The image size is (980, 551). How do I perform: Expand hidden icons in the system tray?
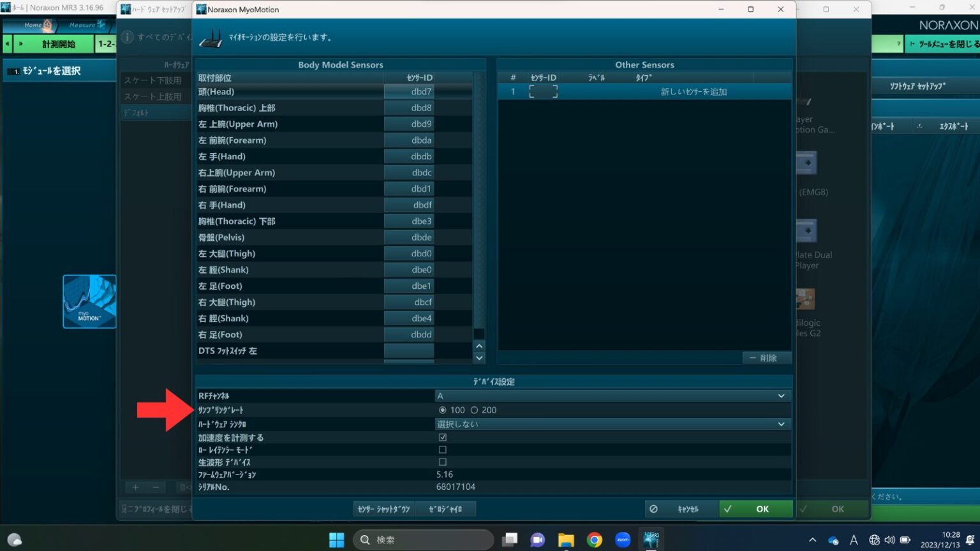point(812,539)
